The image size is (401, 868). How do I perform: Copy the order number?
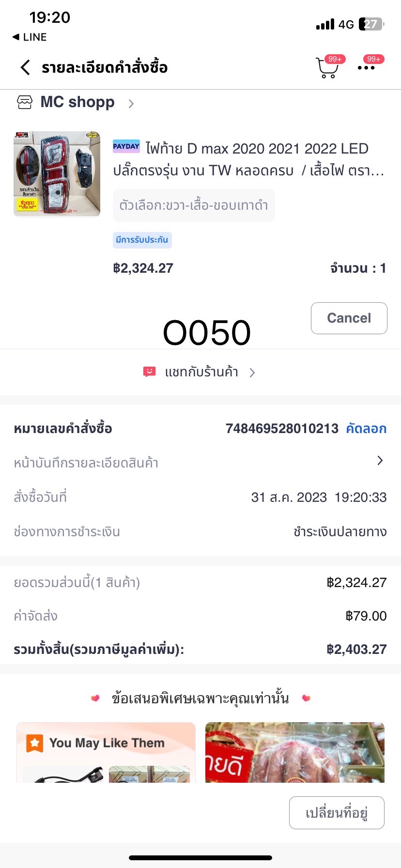tap(366, 429)
